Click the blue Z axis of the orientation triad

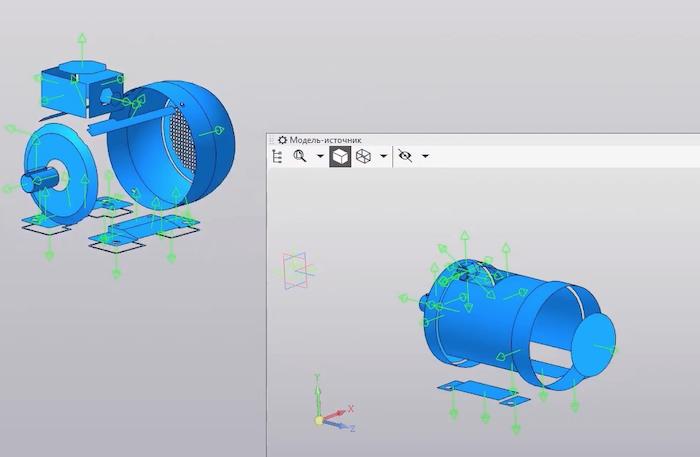click(340, 425)
